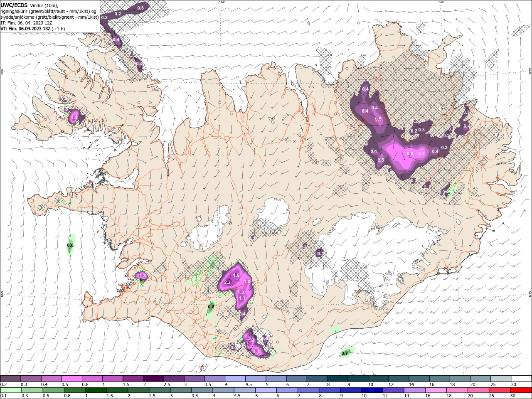The width and height of the screenshot is (532, 399).
Task: Pick the pale green 0.1 swatch, lower legend
Action: coord(10,390)
